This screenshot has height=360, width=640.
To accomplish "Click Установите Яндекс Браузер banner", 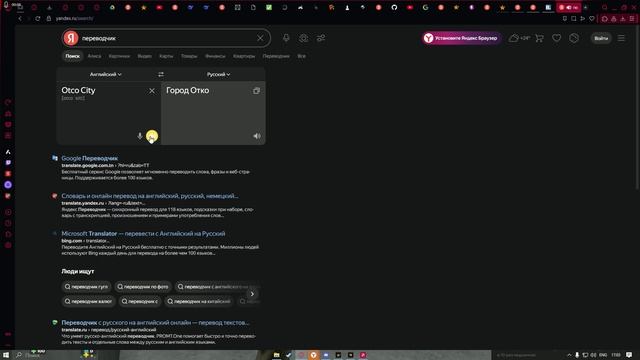I will click(x=461, y=38).
